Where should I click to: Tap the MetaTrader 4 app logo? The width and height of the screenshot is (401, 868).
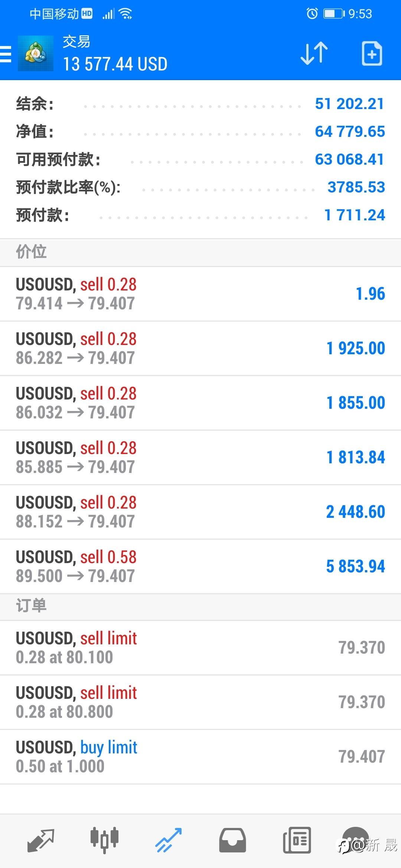[36, 53]
